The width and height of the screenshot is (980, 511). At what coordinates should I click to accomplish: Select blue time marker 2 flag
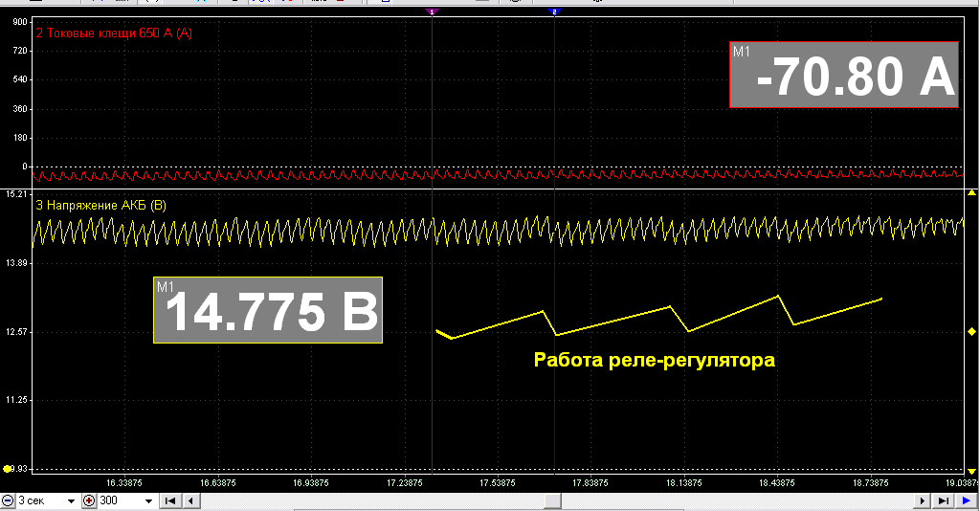[554, 11]
